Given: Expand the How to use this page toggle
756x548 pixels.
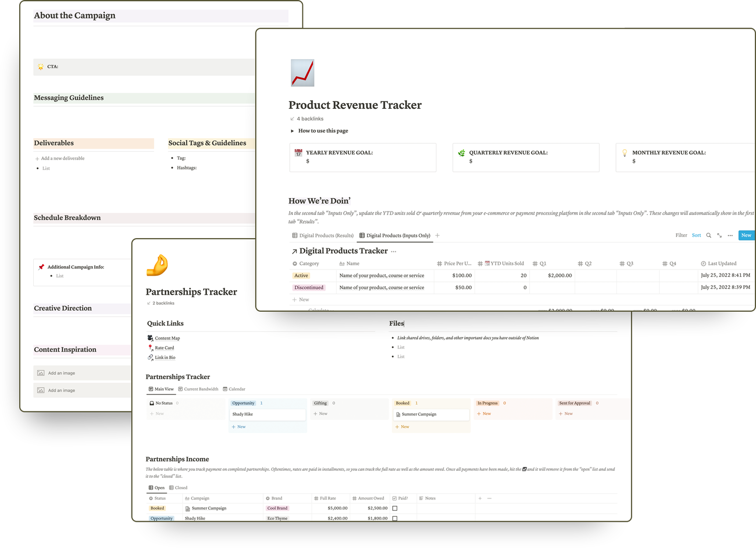Looking at the screenshot, I should (x=292, y=131).
